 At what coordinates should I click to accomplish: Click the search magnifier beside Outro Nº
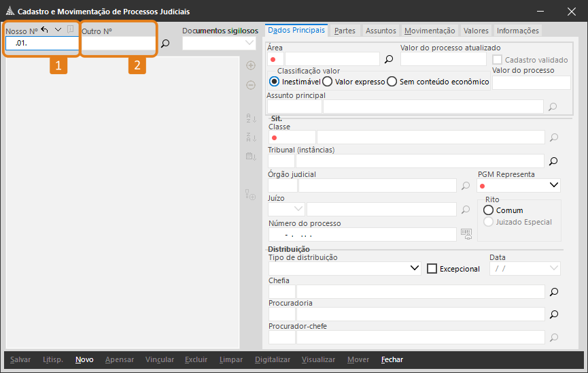tap(165, 44)
